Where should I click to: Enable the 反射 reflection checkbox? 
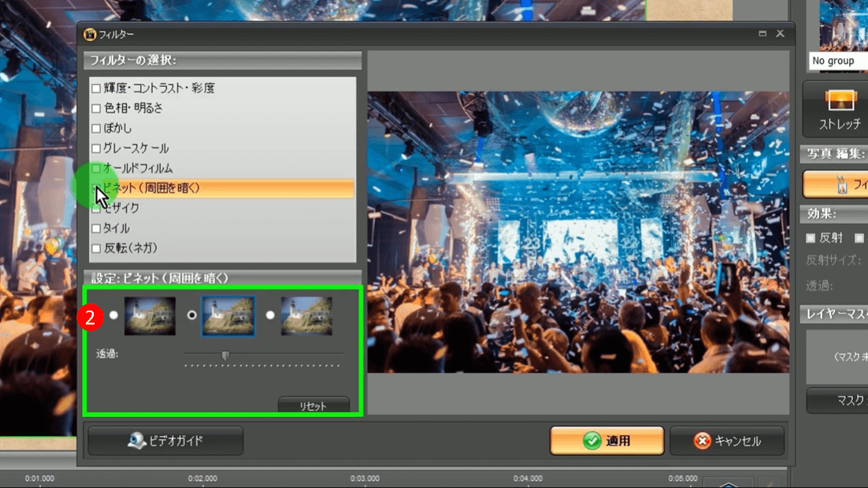811,237
